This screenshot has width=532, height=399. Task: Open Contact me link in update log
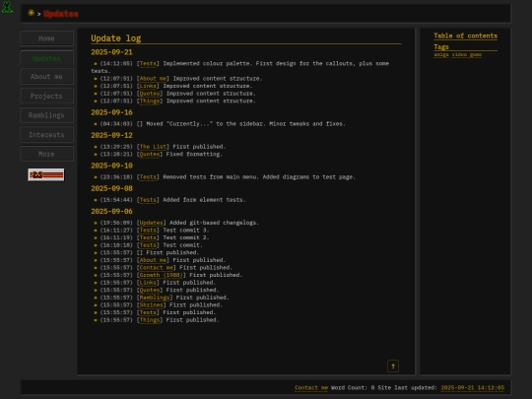(157, 267)
